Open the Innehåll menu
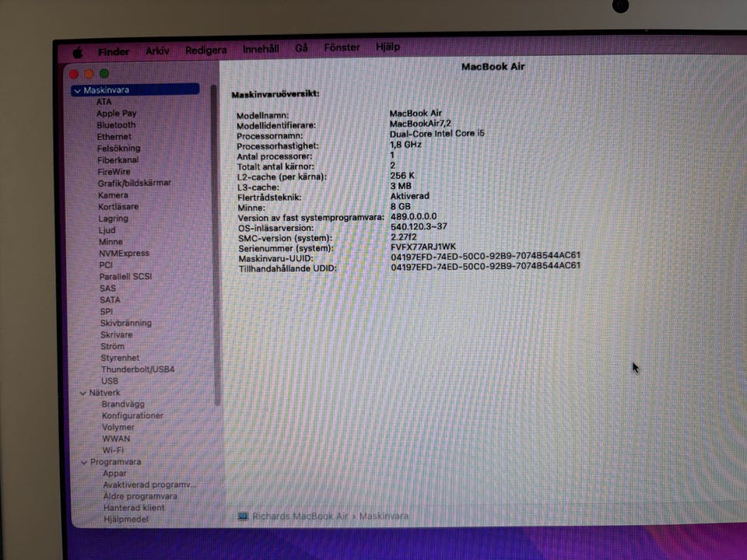 (261, 48)
